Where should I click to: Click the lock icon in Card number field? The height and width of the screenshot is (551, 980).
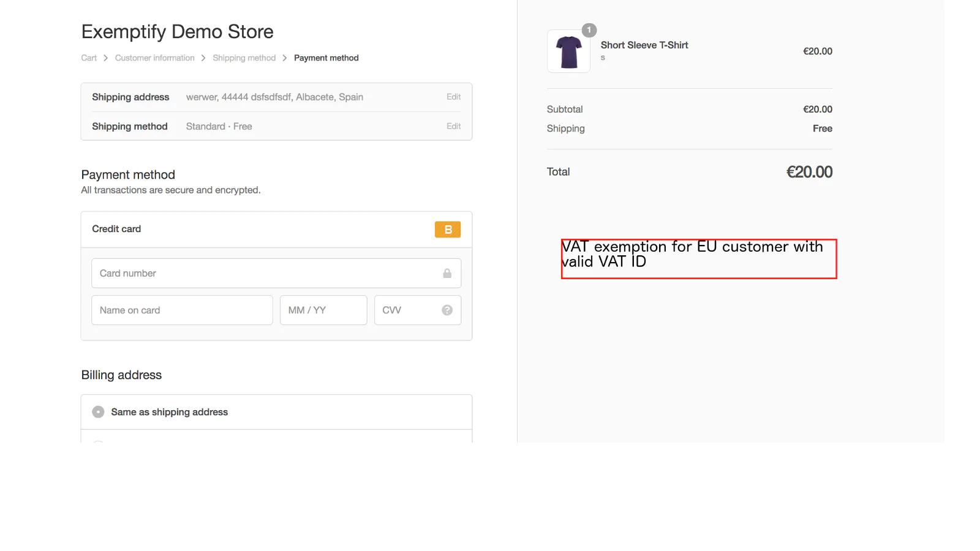pyautogui.click(x=447, y=273)
